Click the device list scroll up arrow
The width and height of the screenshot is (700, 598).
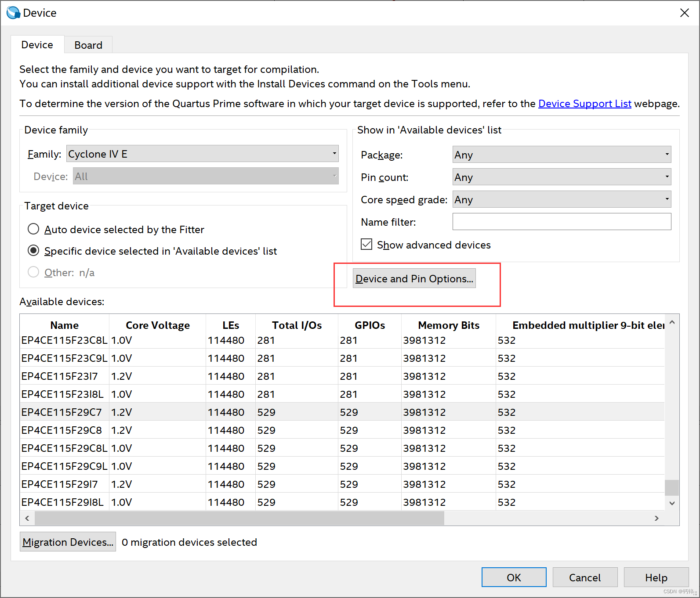(x=672, y=322)
